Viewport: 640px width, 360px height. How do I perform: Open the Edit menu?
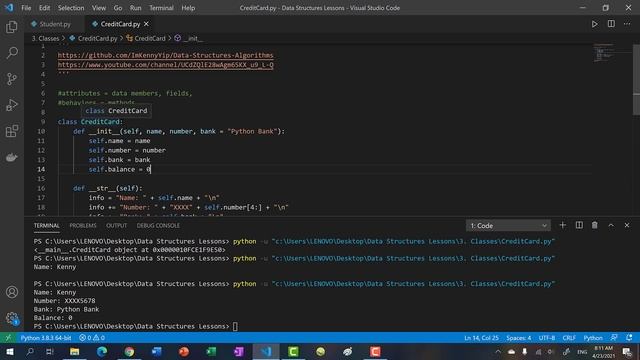pos(44,8)
